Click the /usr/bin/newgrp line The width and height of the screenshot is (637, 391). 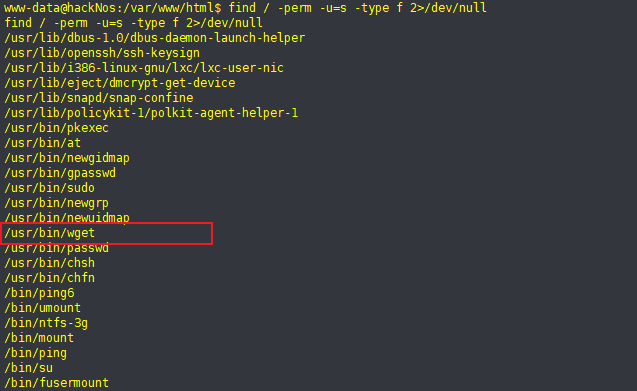56,203
